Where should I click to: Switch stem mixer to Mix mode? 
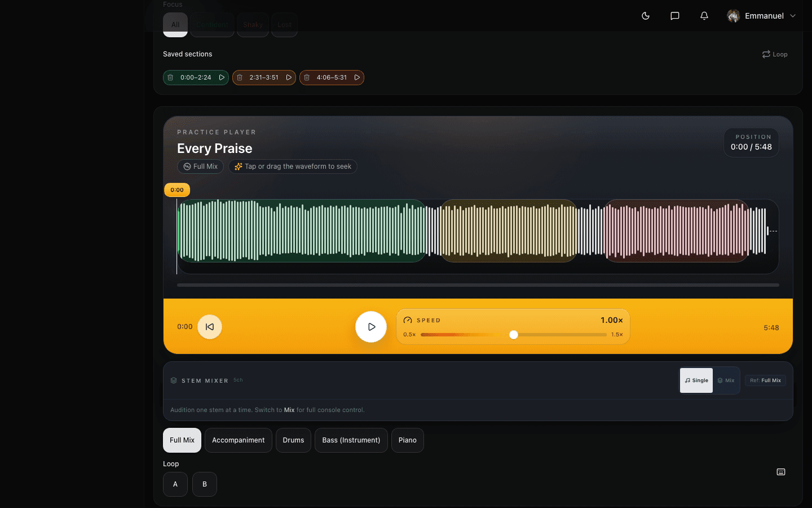point(726,380)
